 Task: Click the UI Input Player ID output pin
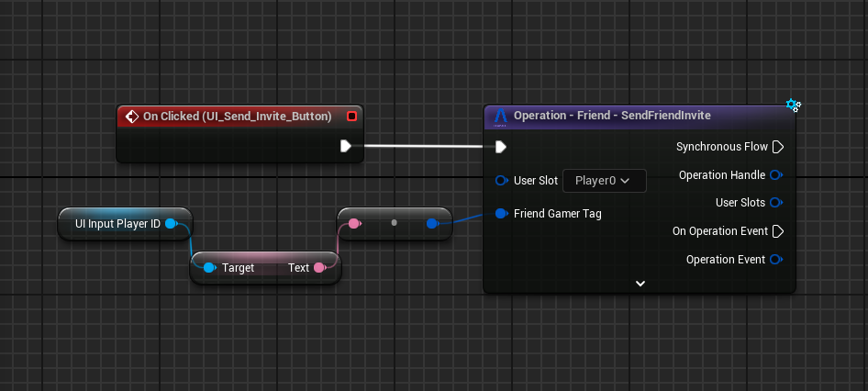171,224
